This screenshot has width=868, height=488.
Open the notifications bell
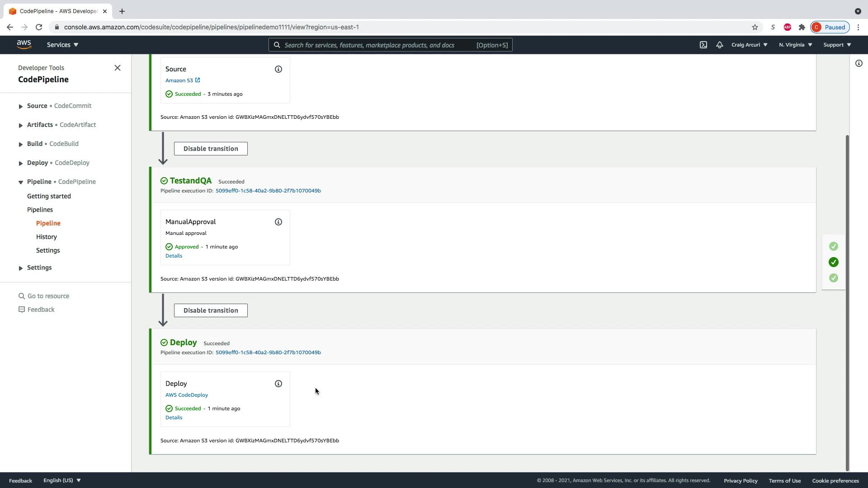tap(719, 45)
